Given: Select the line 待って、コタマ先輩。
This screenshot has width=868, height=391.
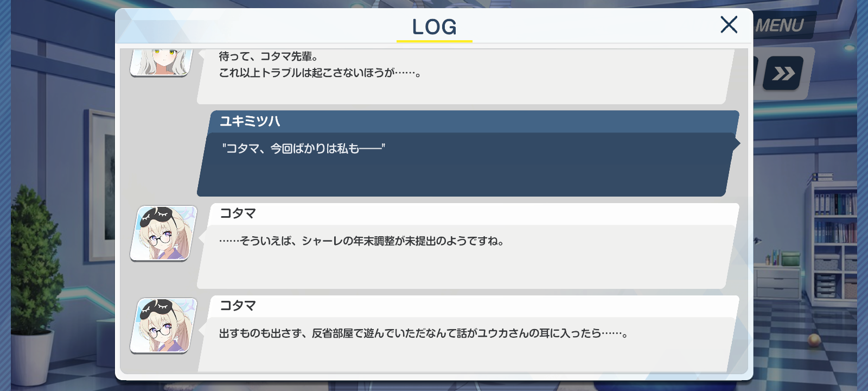Looking at the screenshot, I should coord(269,56).
